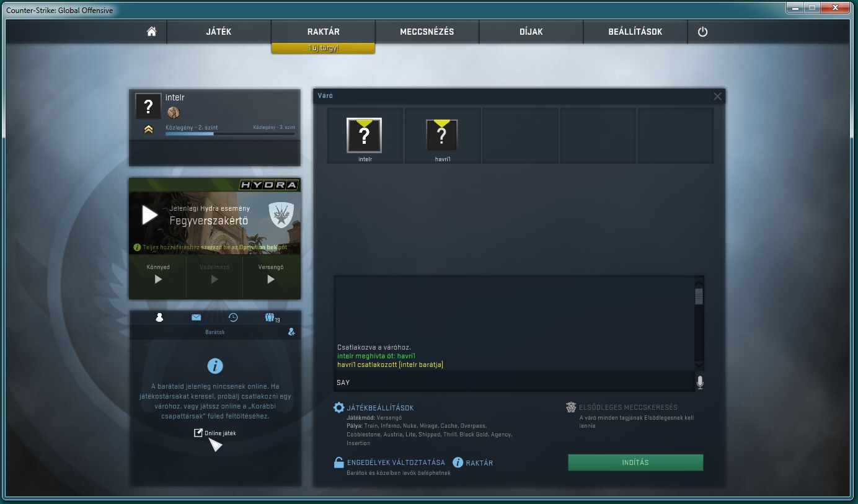Click the green INDÍTÁS start button
This screenshot has width=858, height=504.
[x=635, y=462]
